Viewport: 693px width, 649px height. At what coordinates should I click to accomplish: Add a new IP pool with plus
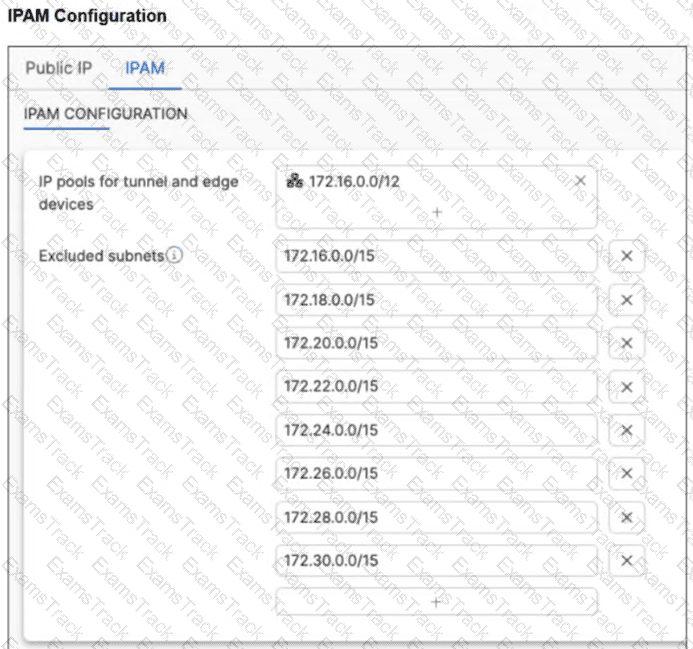436,212
